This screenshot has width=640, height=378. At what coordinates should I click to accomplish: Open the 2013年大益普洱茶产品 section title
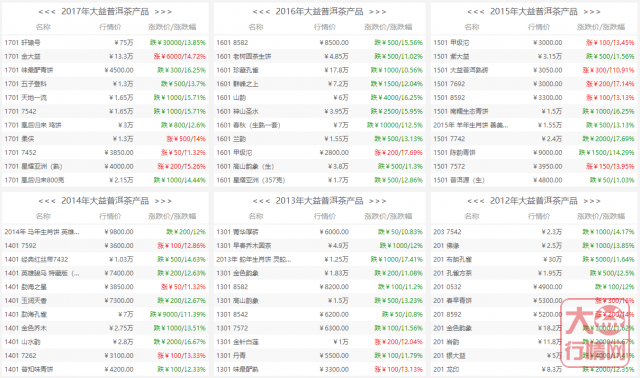319,200
